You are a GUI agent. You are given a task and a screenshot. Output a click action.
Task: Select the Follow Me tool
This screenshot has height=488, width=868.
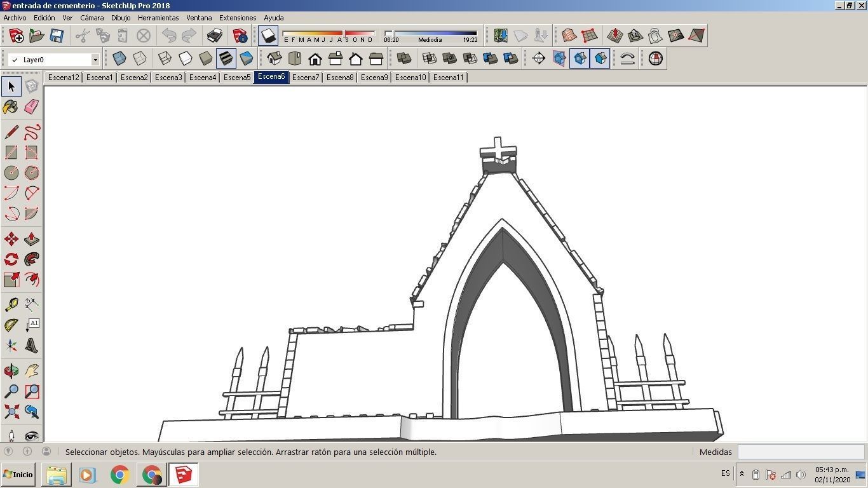[32, 259]
